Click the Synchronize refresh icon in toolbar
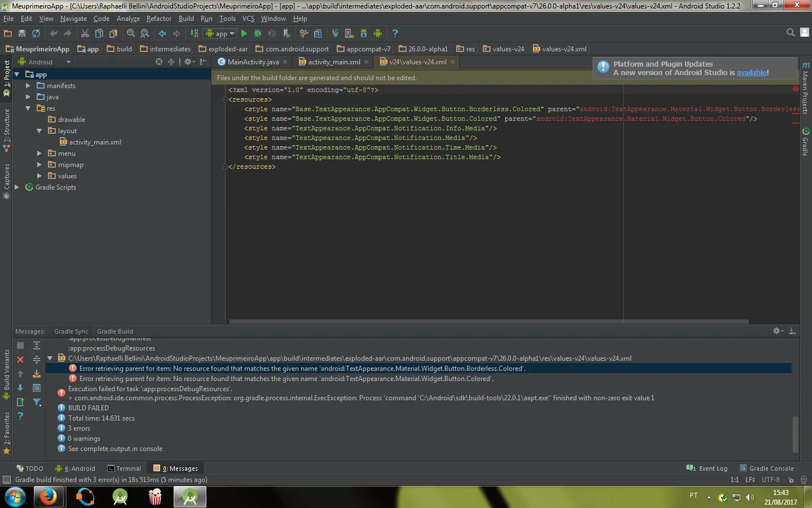Viewport: 812px width, 508px height. point(36,34)
